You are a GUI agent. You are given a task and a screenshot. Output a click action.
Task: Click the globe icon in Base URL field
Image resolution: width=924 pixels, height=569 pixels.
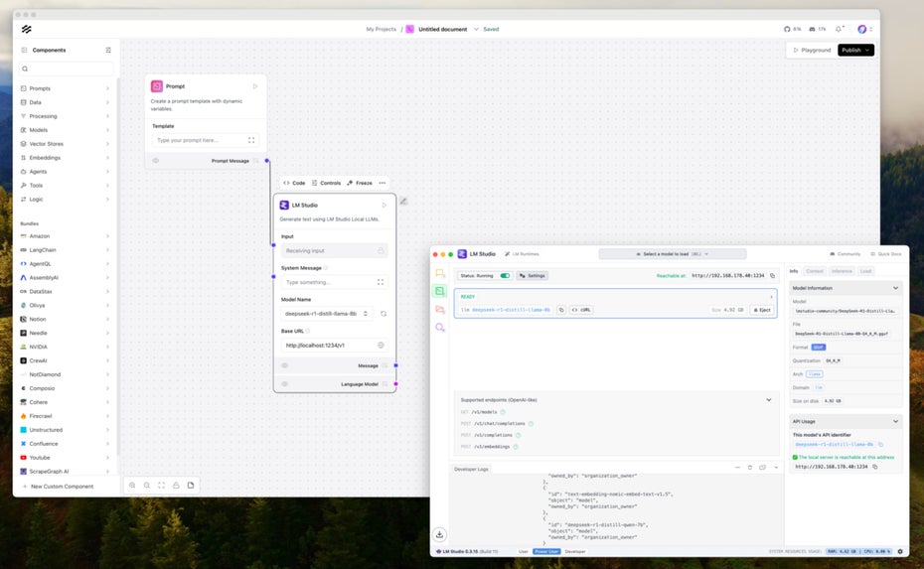click(381, 346)
